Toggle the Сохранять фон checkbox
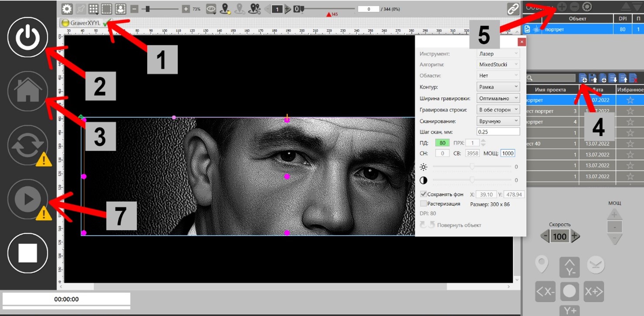 pyautogui.click(x=423, y=194)
